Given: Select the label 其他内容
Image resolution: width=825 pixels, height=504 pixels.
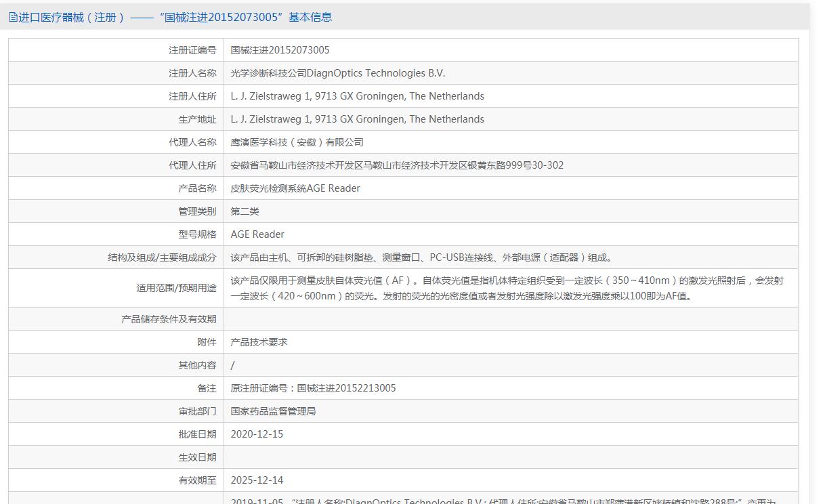Looking at the screenshot, I should pos(197,365).
